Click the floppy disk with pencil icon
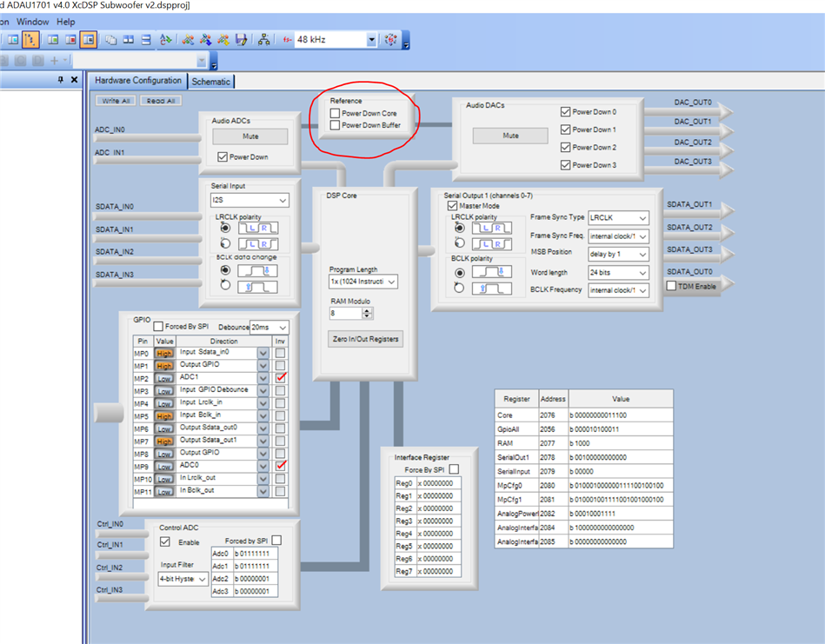825x644 pixels. (242, 39)
